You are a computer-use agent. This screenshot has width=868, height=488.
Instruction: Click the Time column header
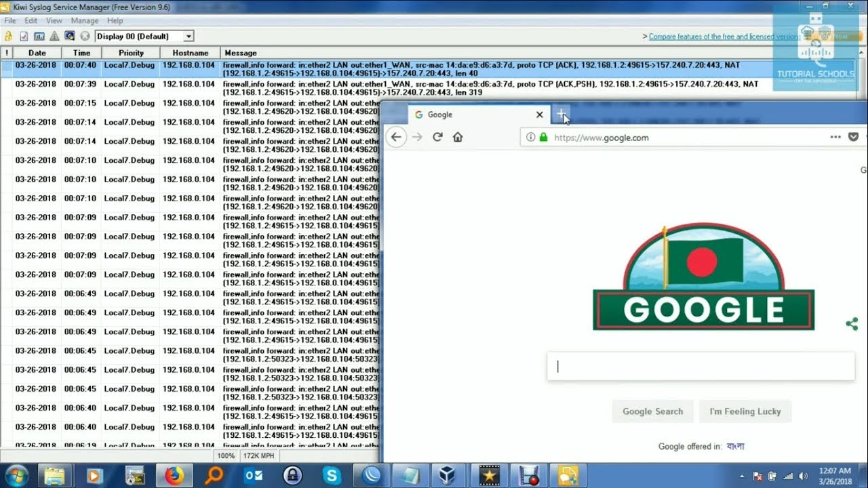(x=81, y=53)
